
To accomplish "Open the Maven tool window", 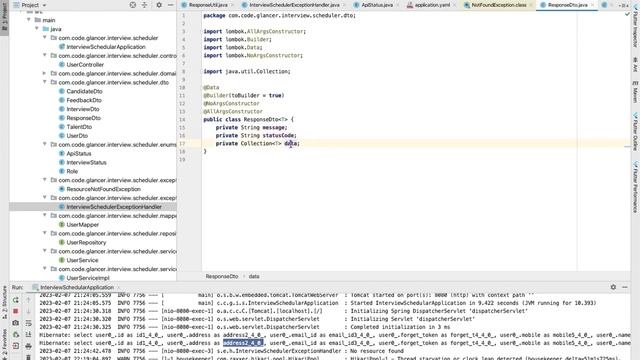I will click(635, 92).
